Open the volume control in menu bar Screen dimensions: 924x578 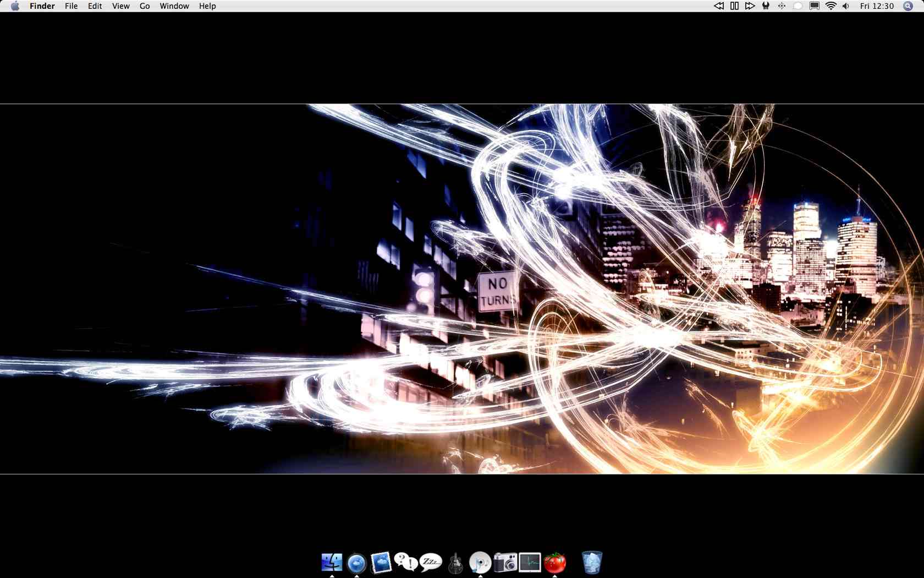[846, 6]
